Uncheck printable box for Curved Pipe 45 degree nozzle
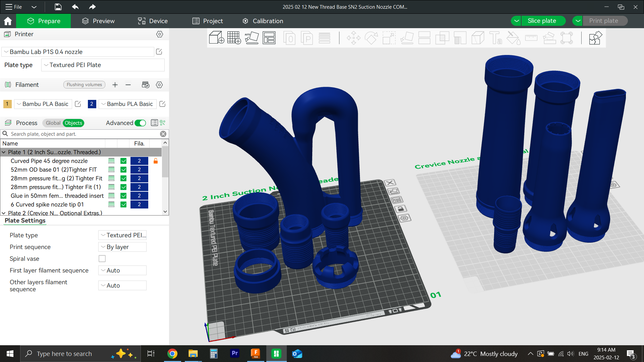644x362 pixels. pyautogui.click(x=123, y=161)
